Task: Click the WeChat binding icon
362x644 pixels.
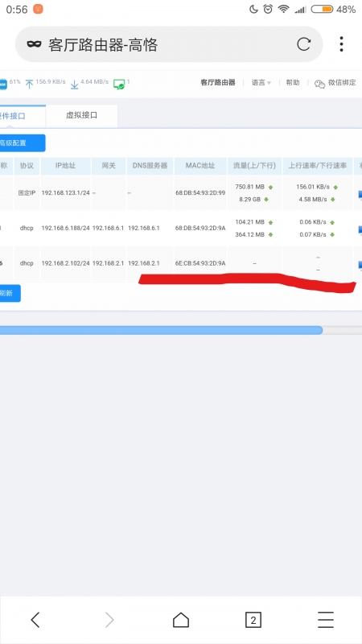Action: (x=319, y=84)
